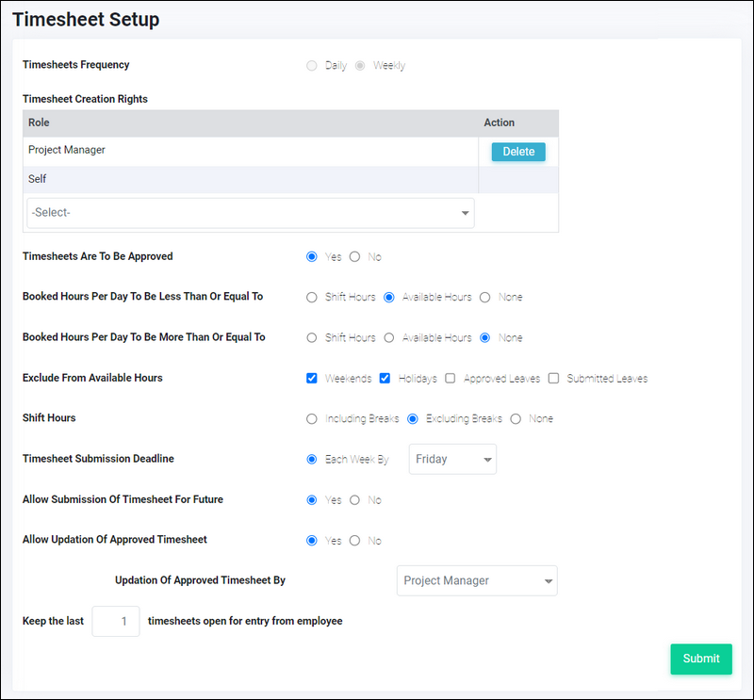Uncheck the Holidays checkbox
Viewport: 754px width, 700px height.
[385, 378]
